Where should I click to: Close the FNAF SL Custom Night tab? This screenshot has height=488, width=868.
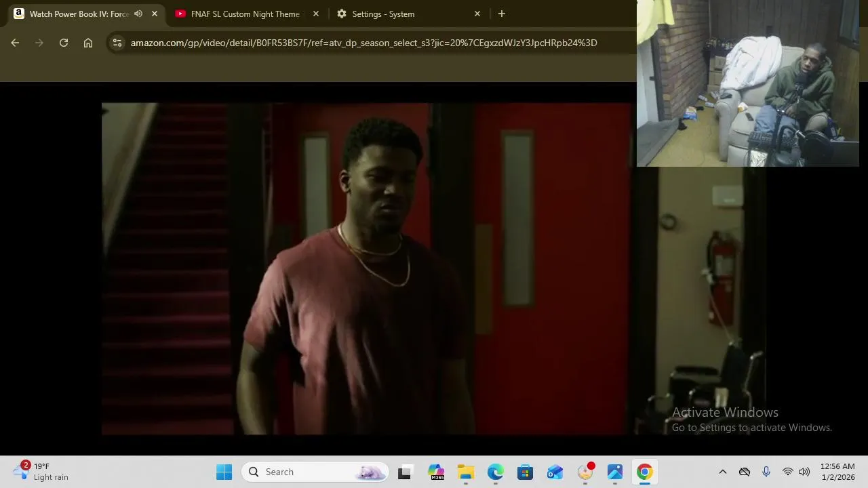[316, 14]
